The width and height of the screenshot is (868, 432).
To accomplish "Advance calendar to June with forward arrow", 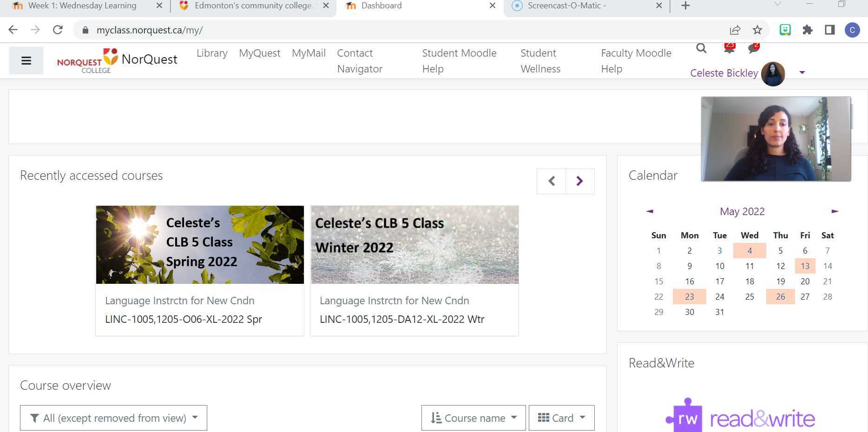I will (x=835, y=211).
